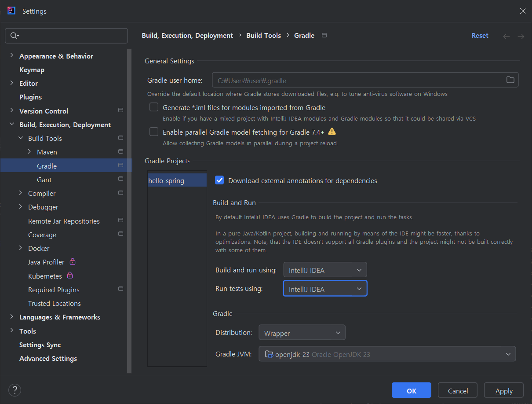Enable parallel Gradle model fetching checkbox

(x=154, y=132)
